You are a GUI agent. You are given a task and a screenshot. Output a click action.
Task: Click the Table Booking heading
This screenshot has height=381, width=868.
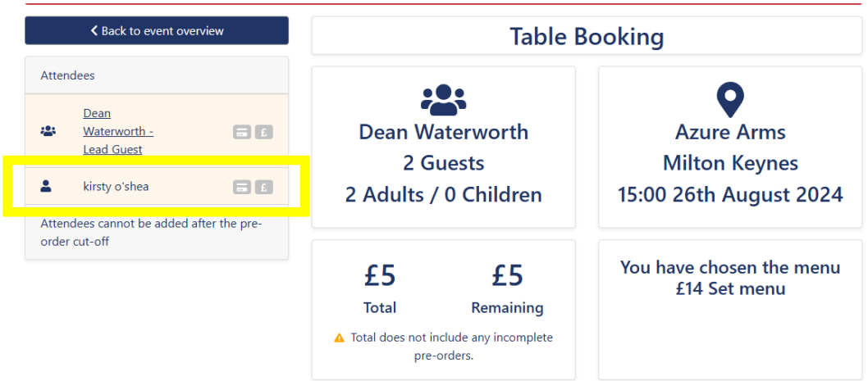[x=587, y=37]
